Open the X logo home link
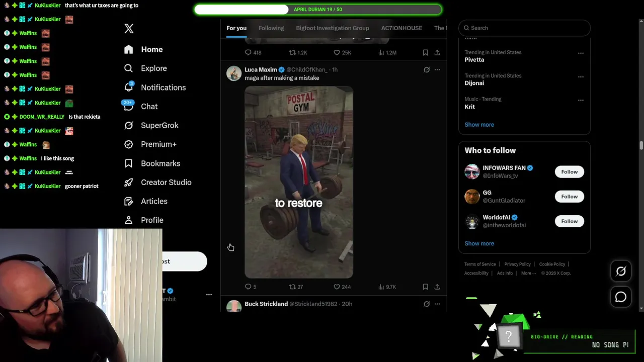Viewport: 644px width, 362px height. [x=129, y=29]
